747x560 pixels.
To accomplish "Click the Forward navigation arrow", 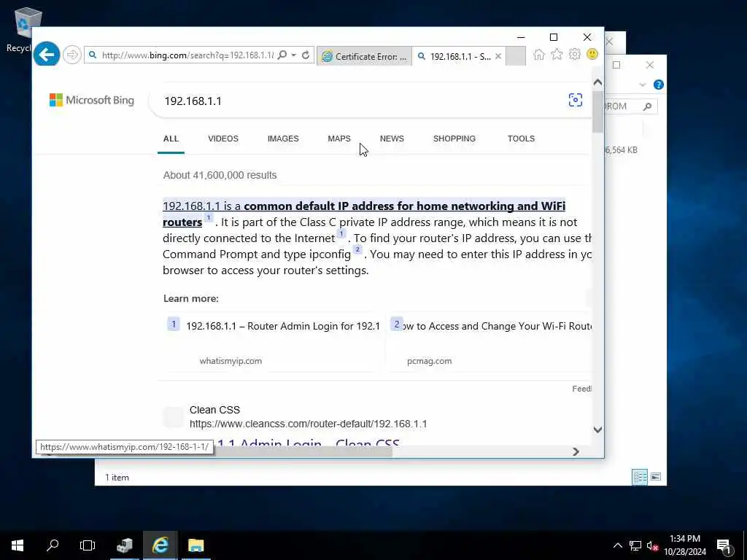I will [72, 55].
